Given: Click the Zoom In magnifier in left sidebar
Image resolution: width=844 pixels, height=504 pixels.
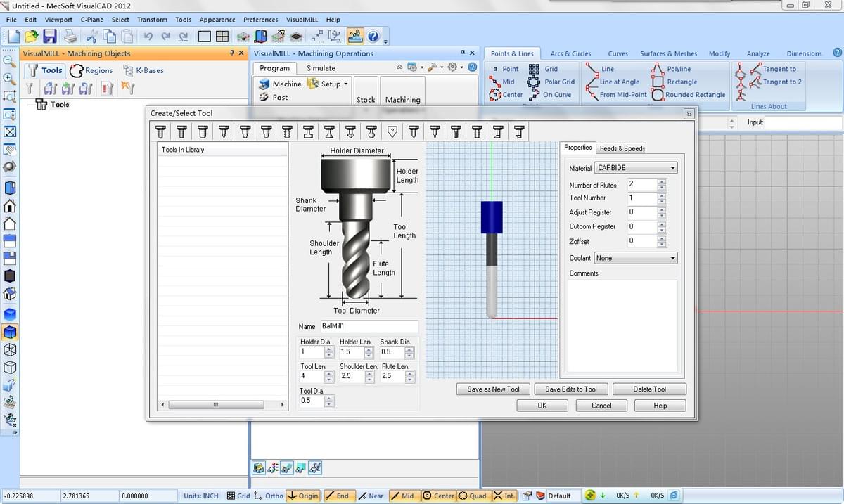Looking at the screenshot, I should (10, 79).
